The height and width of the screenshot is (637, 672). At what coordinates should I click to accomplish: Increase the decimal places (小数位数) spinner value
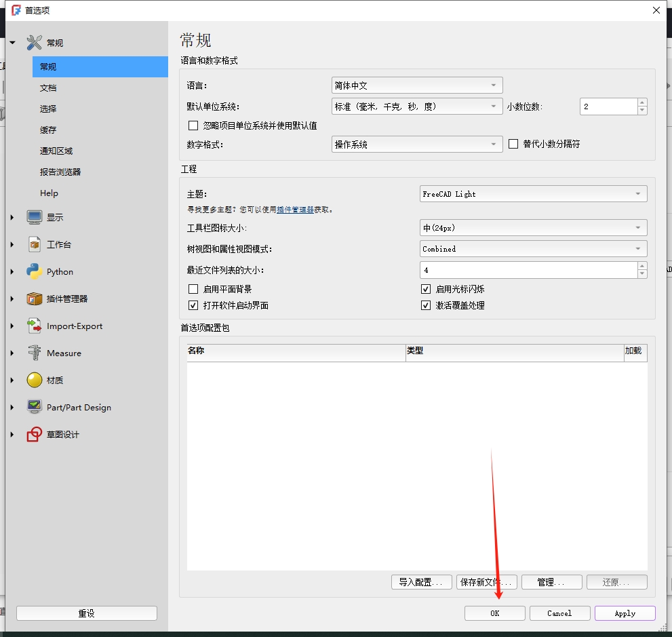pos(642,103)
